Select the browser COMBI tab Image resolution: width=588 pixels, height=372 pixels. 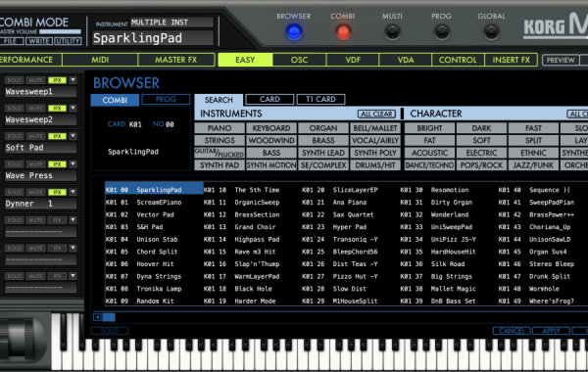pos(115,100)
